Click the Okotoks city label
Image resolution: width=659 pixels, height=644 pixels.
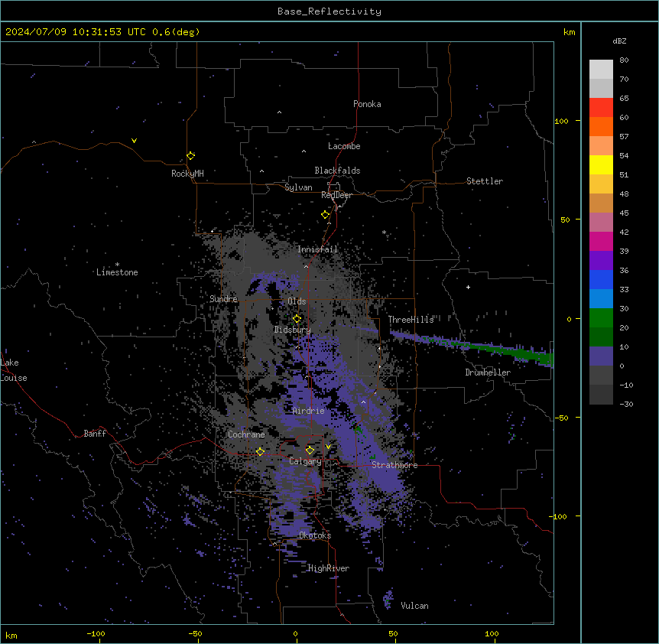click(315, 535)
